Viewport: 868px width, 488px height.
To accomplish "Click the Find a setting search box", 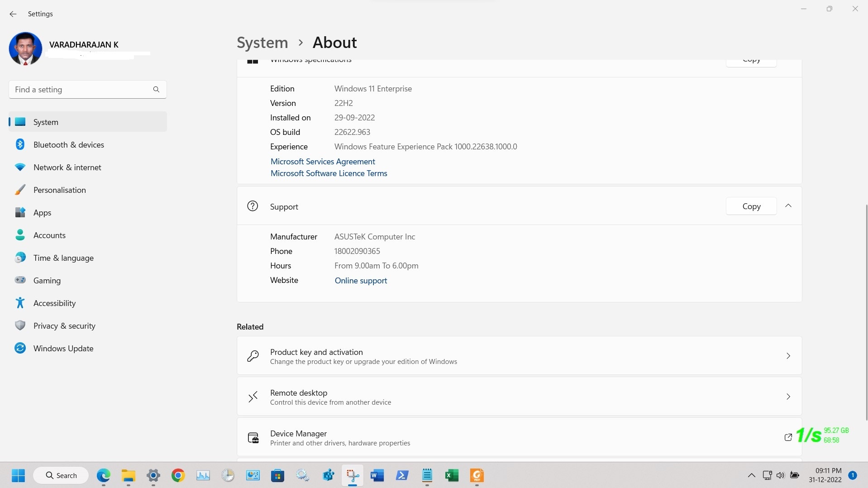I will coord(88,90).
